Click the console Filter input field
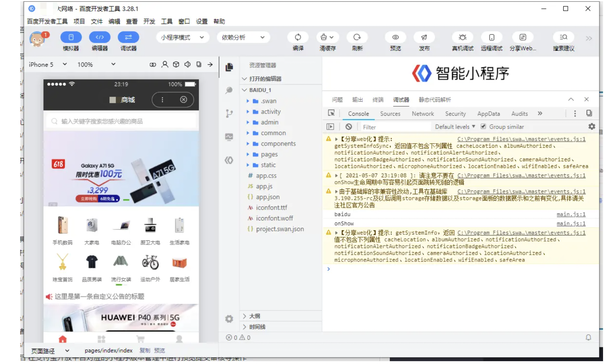 [x=395, y=127]
